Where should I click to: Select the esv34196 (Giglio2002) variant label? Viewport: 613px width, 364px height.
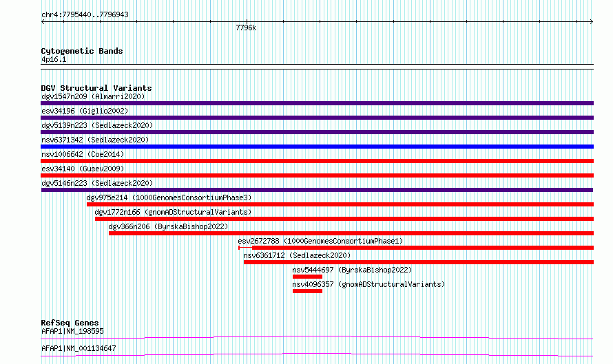click(85, 111)
